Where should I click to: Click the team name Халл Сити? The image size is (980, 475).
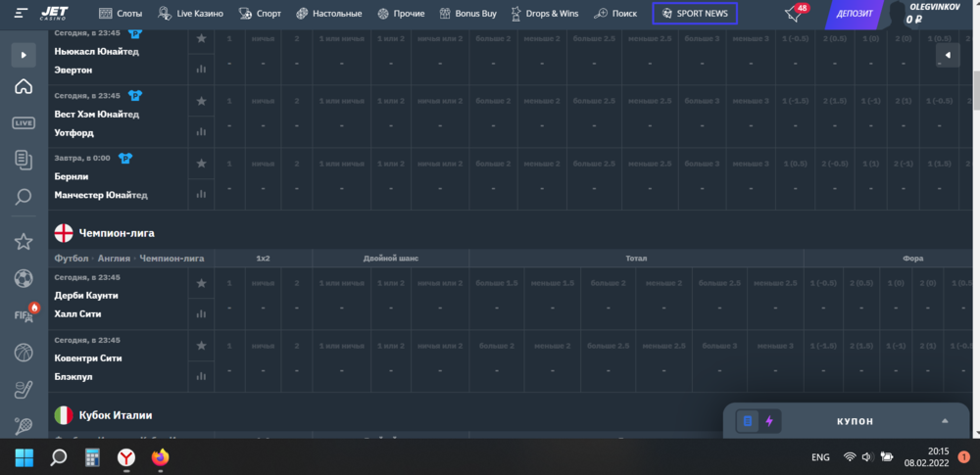point(77,313)
